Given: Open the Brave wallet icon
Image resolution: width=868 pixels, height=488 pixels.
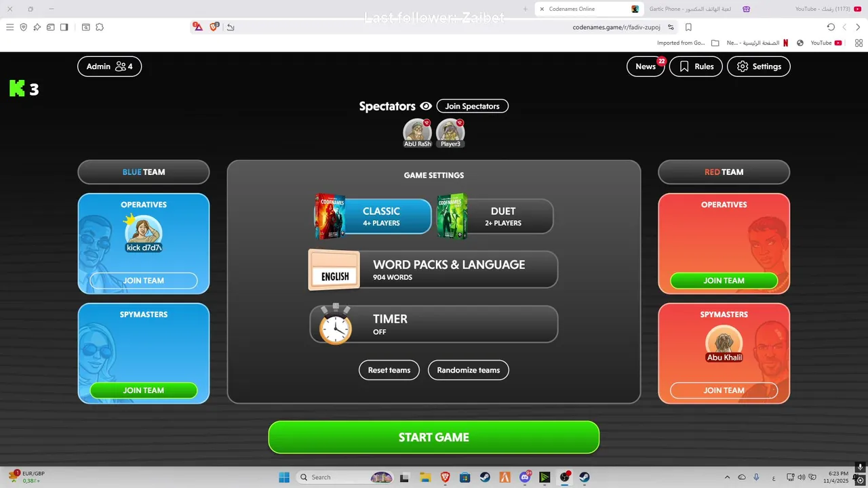Looking at the screenshot, I should click(50, 27).
